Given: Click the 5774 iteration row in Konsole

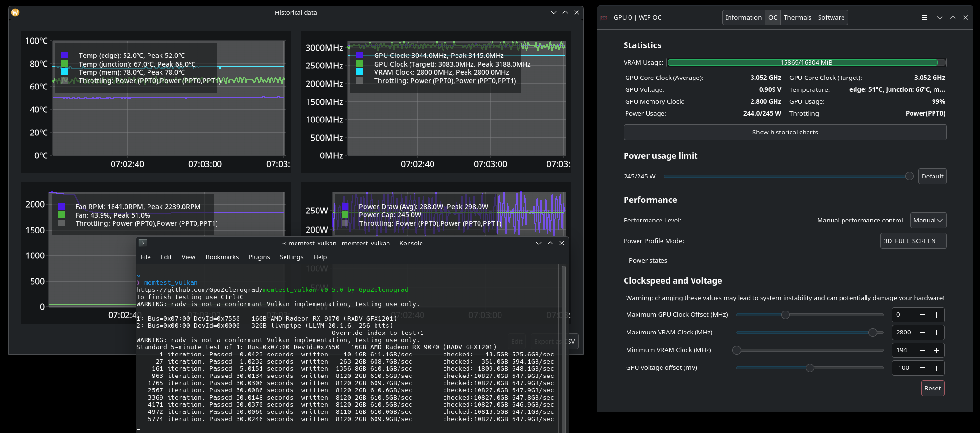Looking at the screenshot, I should [345, 419].
